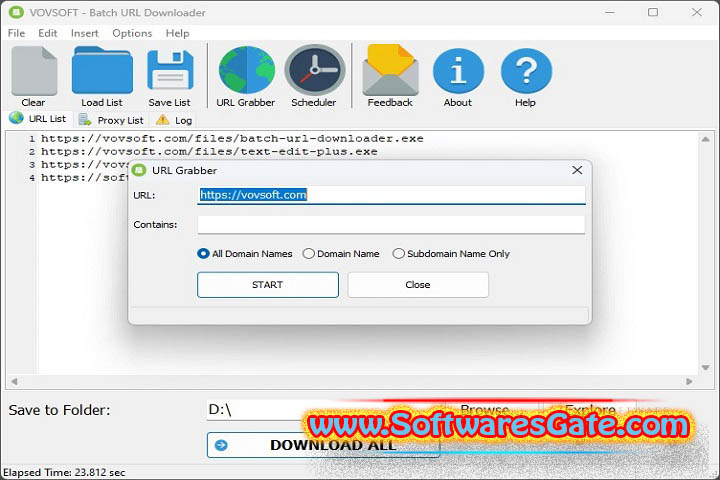Select the batch-url-downloader.exe URL line
This screenshot has height=480, width=720.
coord(232,138)
